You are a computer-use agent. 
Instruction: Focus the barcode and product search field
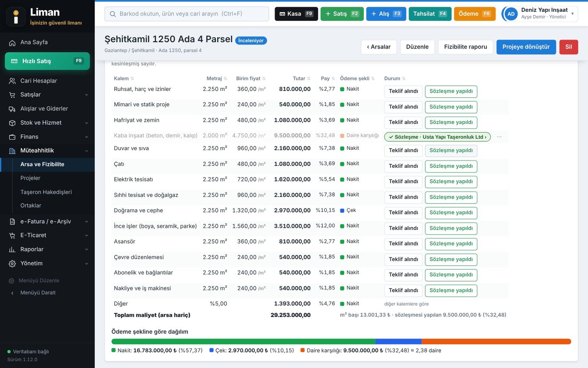coord(187,14)
